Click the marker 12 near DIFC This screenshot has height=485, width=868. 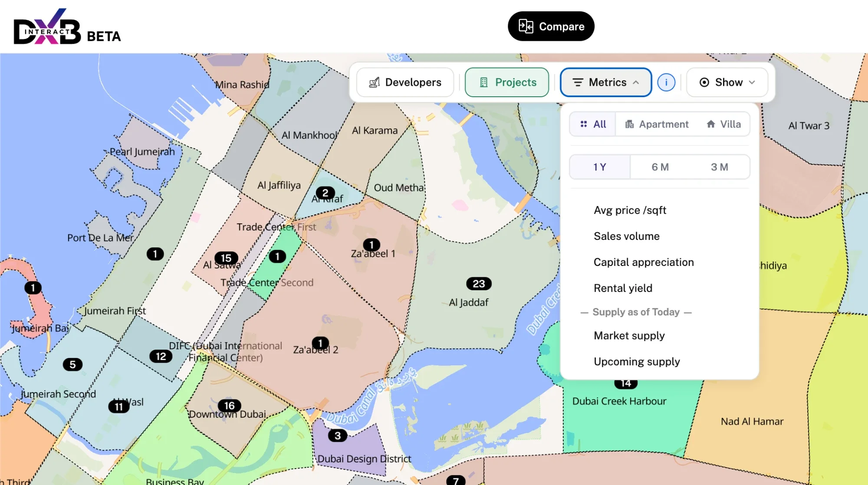coord(161,356)
